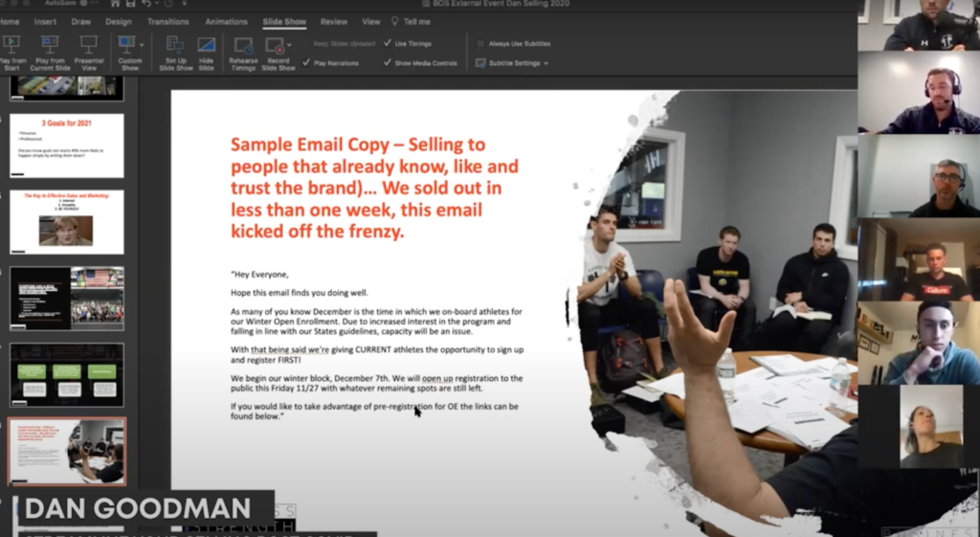Uncheck the Play Narrations checkbox

click(306, 62)
